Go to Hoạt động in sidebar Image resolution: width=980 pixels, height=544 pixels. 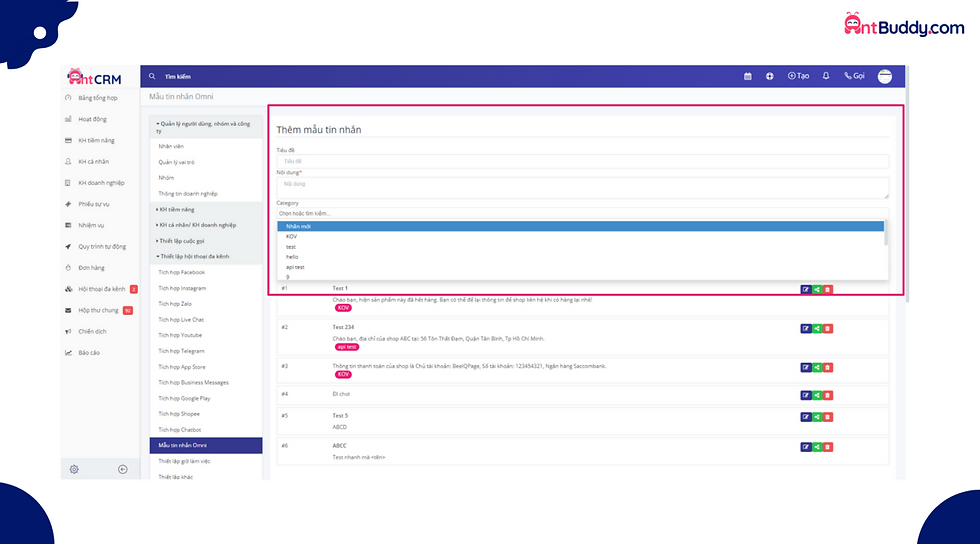coord(92,119)
